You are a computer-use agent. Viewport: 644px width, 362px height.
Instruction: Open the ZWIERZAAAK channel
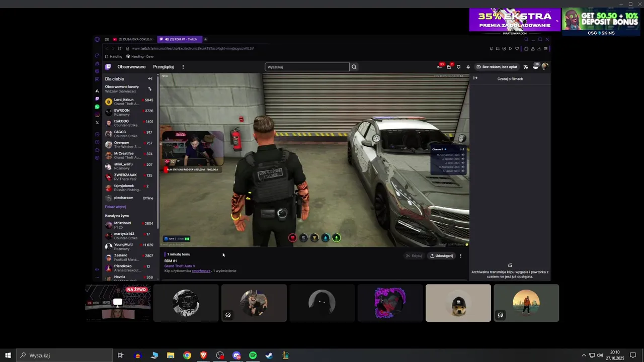click(x=130, y=177)
